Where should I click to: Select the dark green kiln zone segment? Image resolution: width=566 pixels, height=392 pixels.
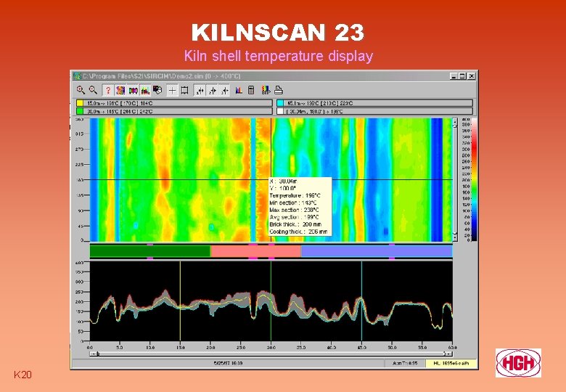coord(150,251)
